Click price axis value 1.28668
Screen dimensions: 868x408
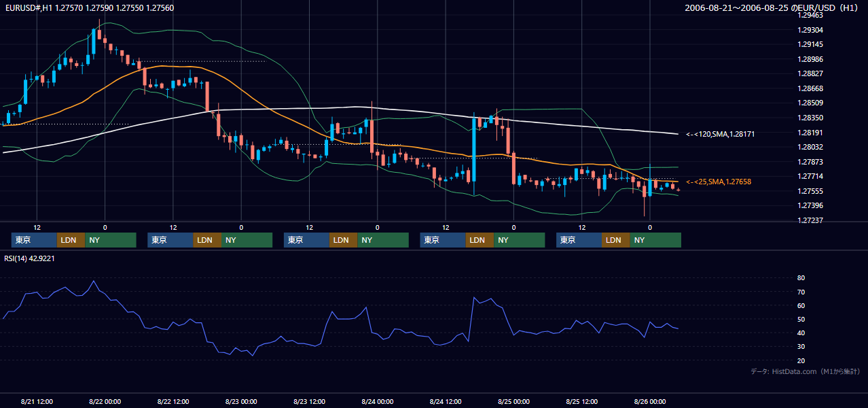pos(810,88)
